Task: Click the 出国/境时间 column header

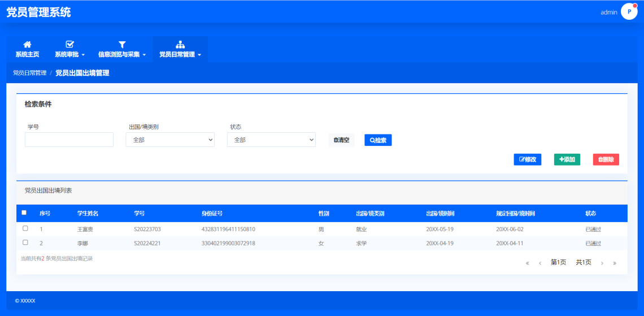Action: (x=440, y=213)
